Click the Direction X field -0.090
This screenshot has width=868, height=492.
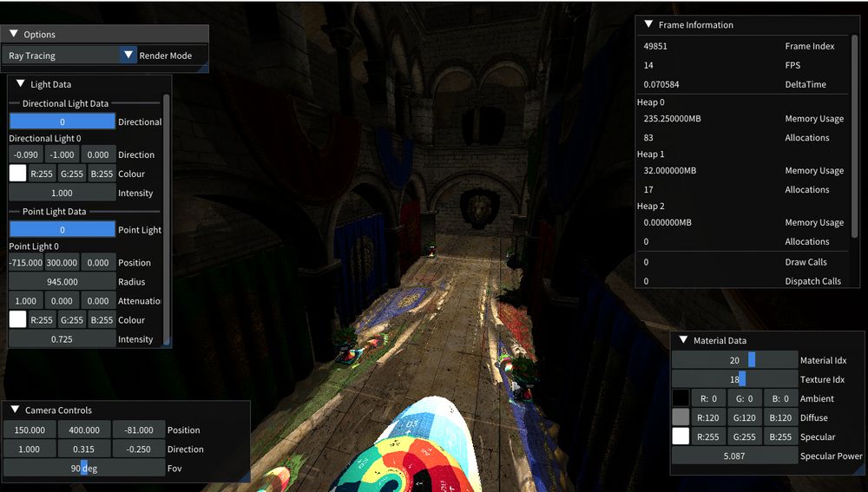pyautogui.click(x=26, y=154)
